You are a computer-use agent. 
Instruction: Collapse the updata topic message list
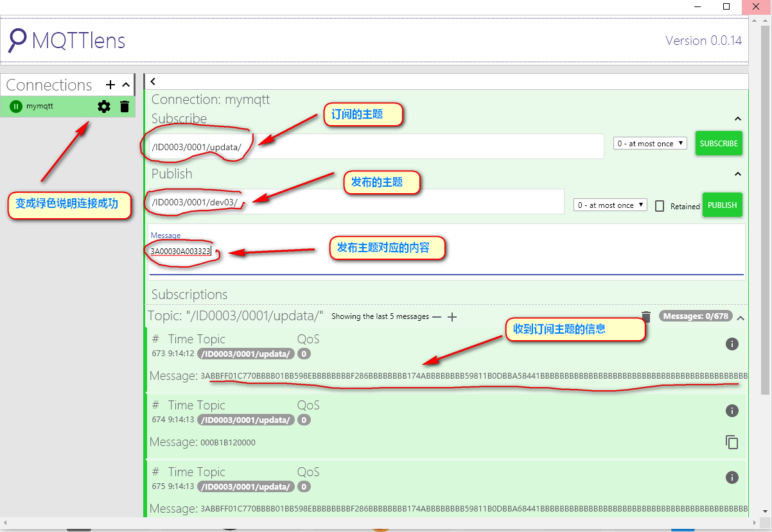pos(741,318)
